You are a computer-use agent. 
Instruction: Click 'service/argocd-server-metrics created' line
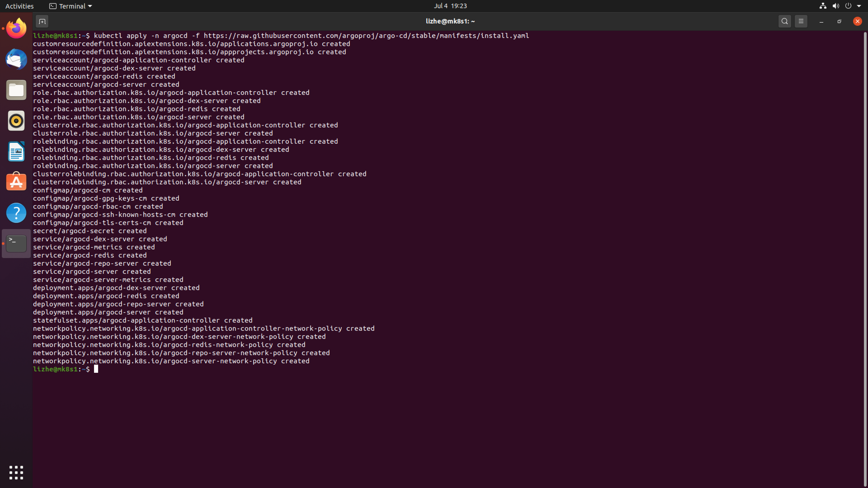pos(108,279)
